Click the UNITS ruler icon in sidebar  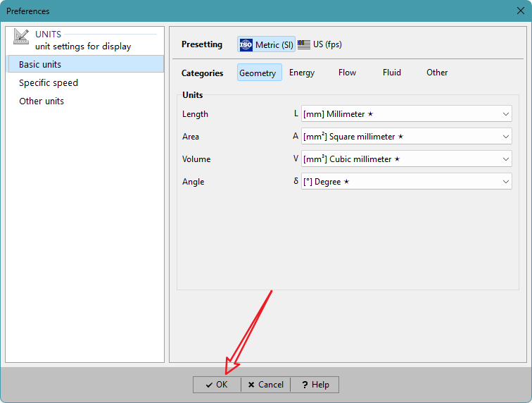click(x=21, y=37)
